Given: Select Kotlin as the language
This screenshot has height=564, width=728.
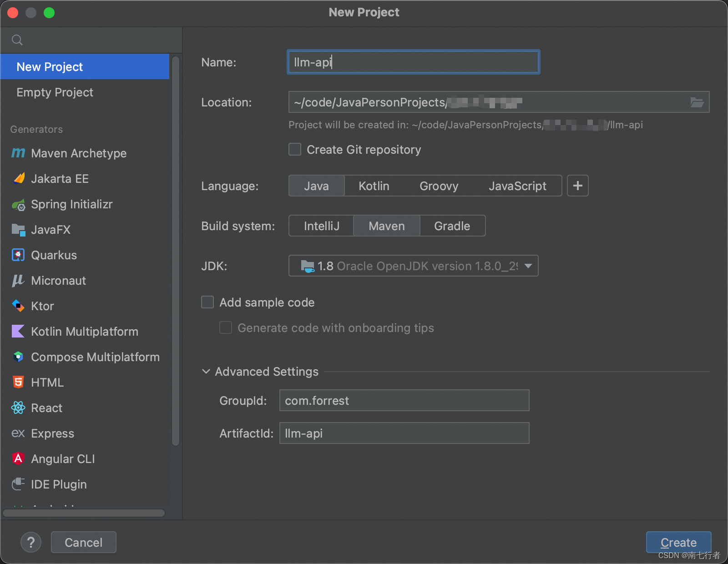Looking at the screenshot, I should click(x=374, y=186).
